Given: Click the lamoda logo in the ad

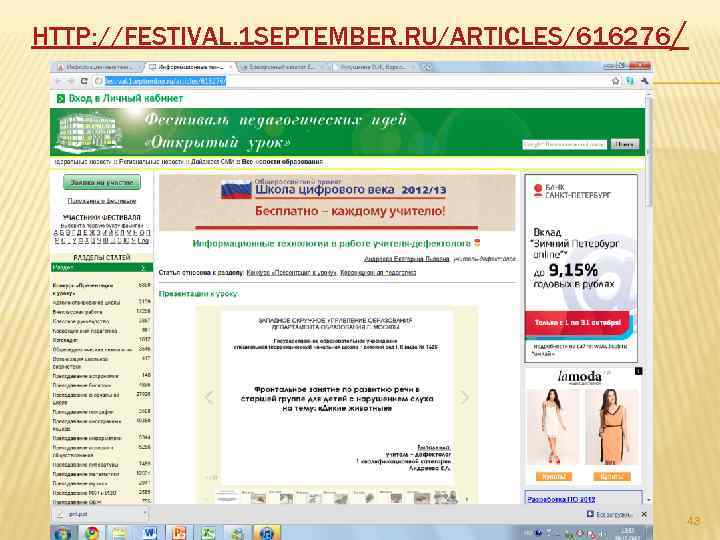Looking at the screenshot, I should click(x=579, y=377).
